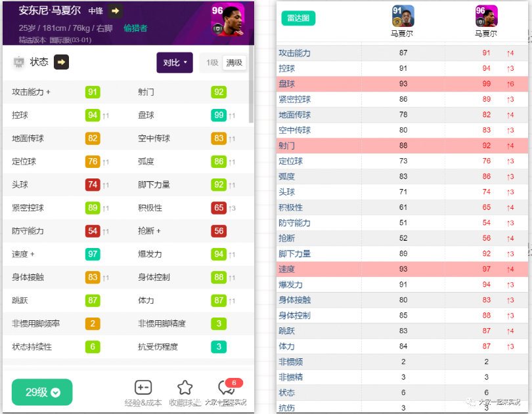Click the arrow icon next to 中锋 position
Image resolution: width=532 pixels, height=414 pixels.
tap(116, 11)
